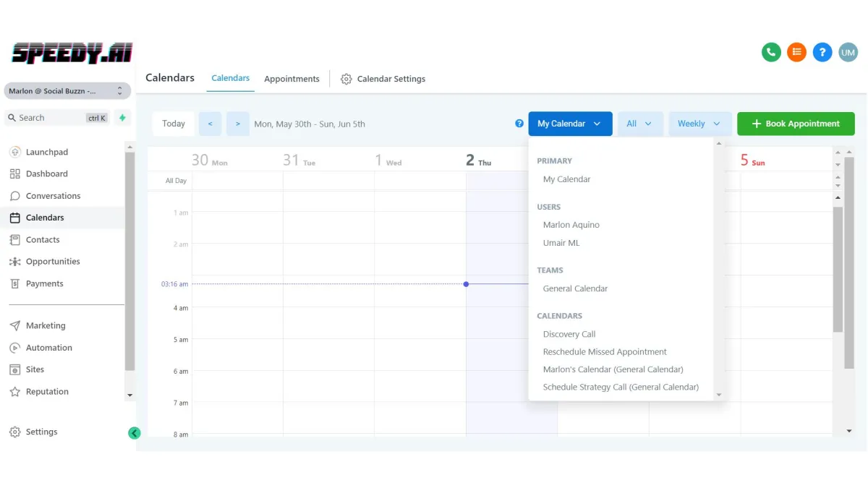Click the 2 Thu day header
The image size is (868, 488).
pos(478,160)
